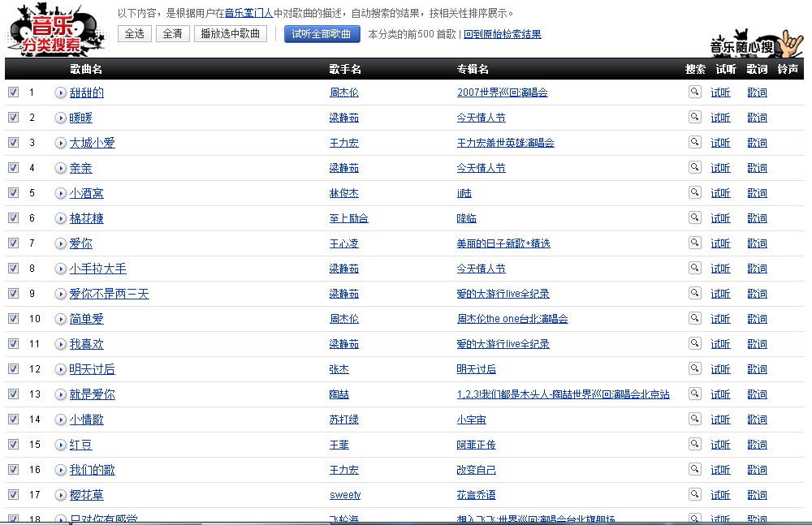Click search magnifier icon for 小情歌 row
The image size is (812, 525).
pos(694,419)
